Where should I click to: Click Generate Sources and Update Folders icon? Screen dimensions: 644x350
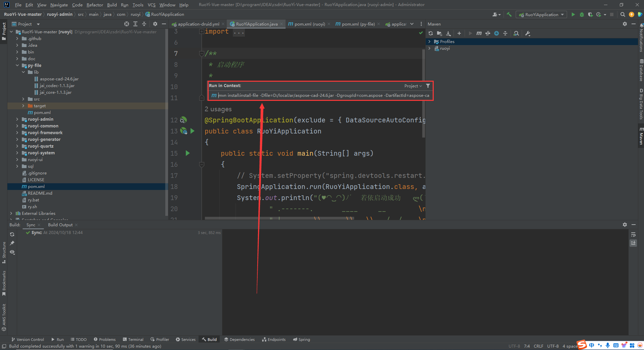tap(439, 33)
